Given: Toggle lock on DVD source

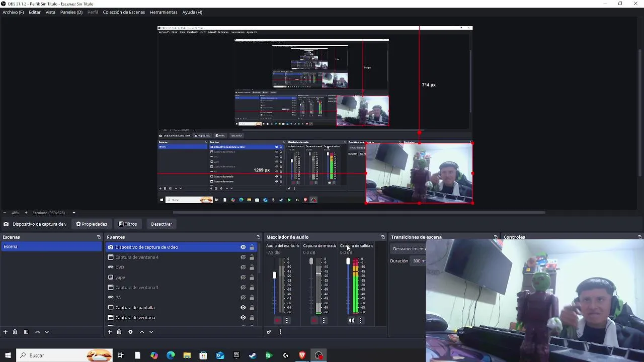Looking at the screenshot, I should coord(252,267).
